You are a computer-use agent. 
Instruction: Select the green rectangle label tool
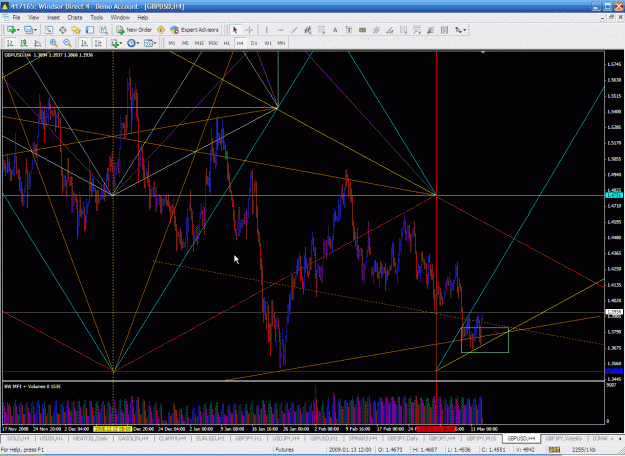pyautogui.click(x=362, y=30)
